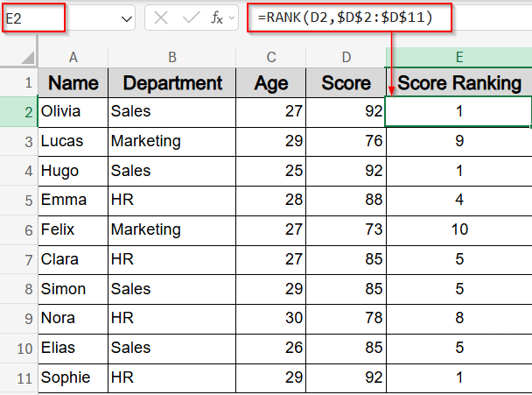Select column D header

coord(346,57)
